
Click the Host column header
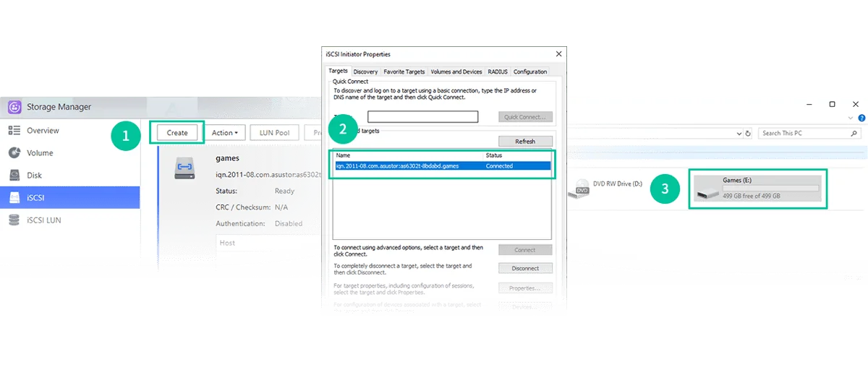tap(227, 243)
